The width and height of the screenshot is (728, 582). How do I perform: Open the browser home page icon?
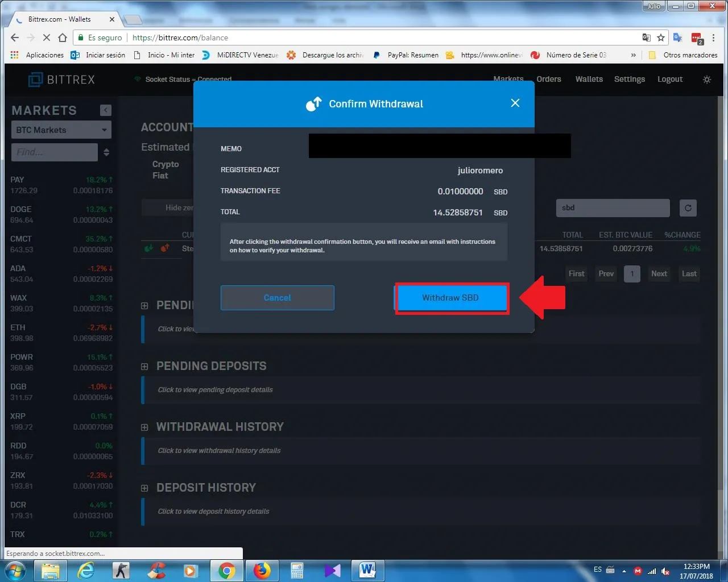tap(63, 38)
